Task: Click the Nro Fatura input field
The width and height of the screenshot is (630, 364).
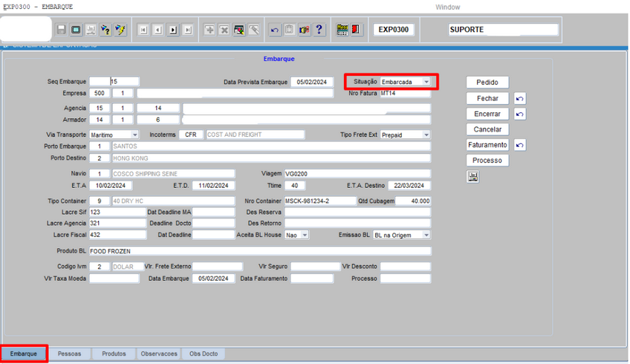Action: tap(404, 94)
